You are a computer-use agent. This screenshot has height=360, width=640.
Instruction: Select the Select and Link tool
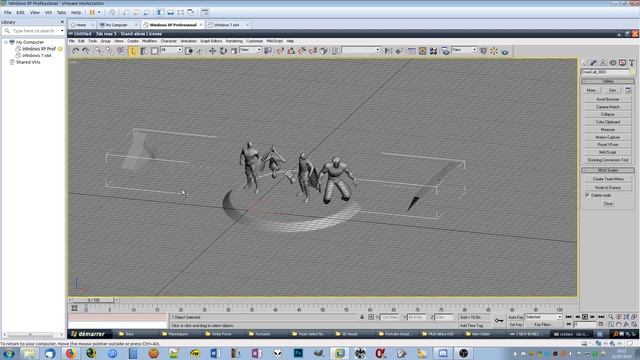click(x=99, y=51)
